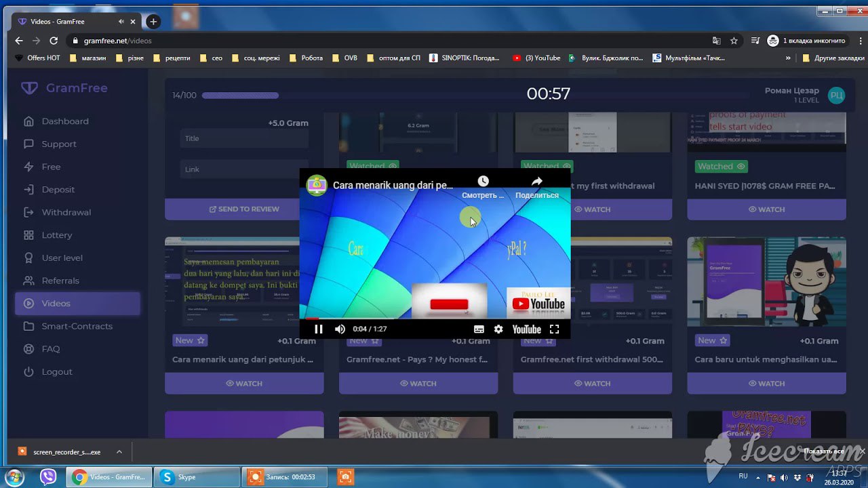
Task: Click the cartoon man video thumbnail
Action: (767, 281)
